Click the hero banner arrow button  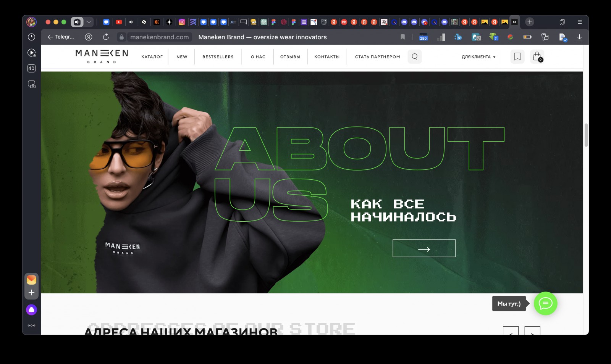click(424, 248)
